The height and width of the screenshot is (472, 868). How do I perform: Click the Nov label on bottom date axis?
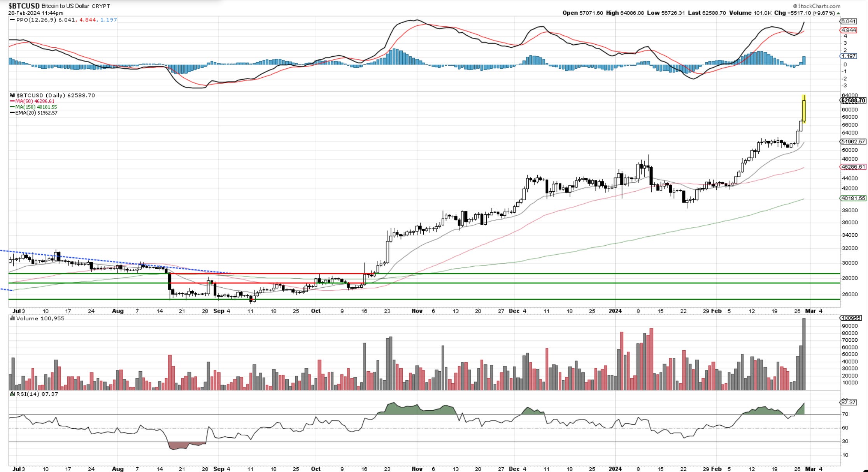(x=417, y=469)
